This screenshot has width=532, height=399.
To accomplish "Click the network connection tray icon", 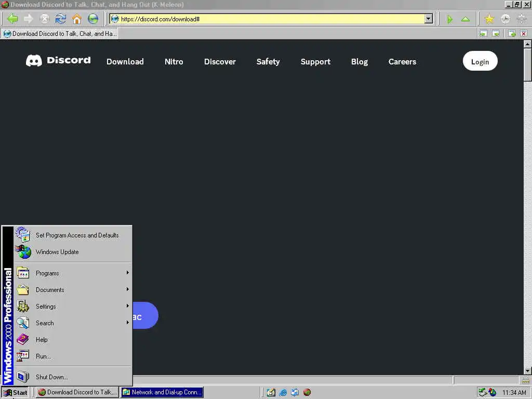I will click(483, 392).
